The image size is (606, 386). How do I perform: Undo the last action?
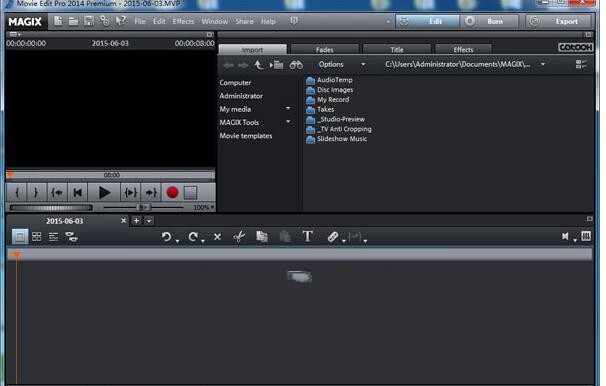pos(167,236)
